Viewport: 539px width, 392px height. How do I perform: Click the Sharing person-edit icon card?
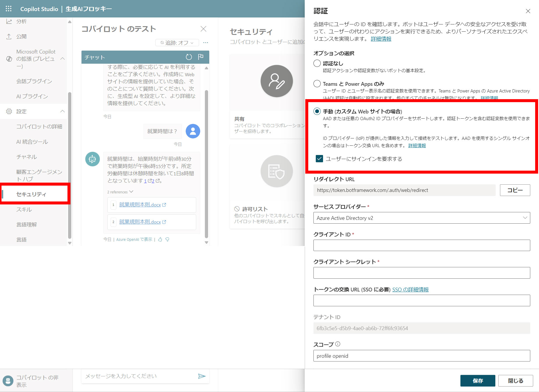[x=276, y=81]
